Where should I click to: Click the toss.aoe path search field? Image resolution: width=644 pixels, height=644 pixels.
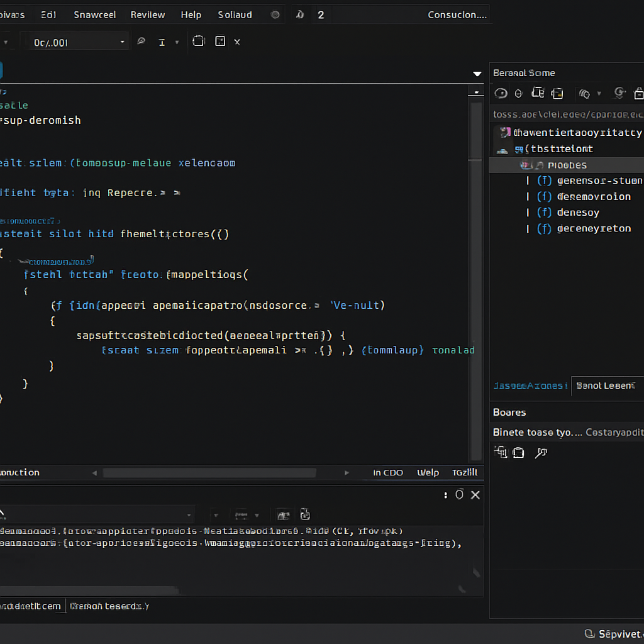tap(568, 114)
